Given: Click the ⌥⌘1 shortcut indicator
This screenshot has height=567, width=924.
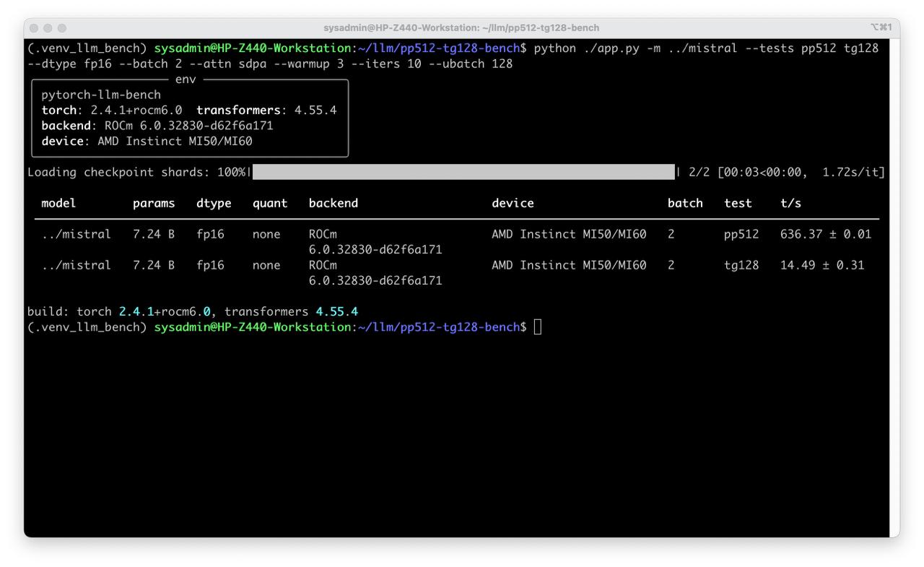Looking at the screenshot, I should coord(881,27).
